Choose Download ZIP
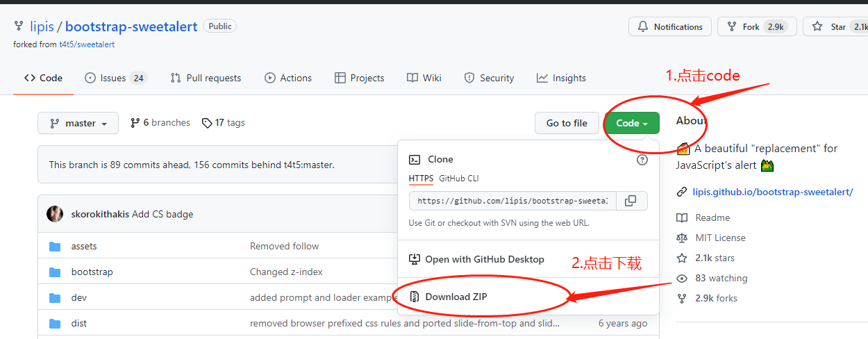The image size is (868, 339). coord(449,297)
